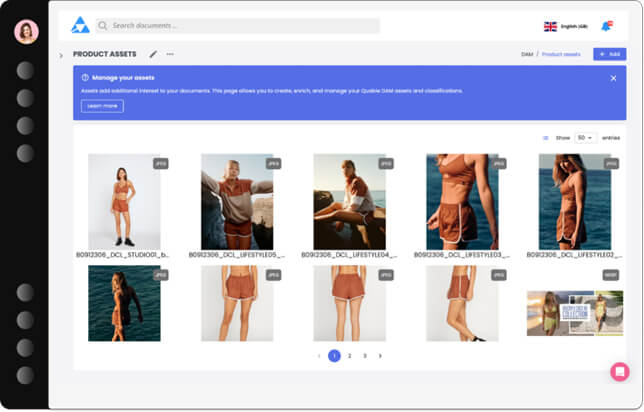Open the user profile avatar

(26, 32)
